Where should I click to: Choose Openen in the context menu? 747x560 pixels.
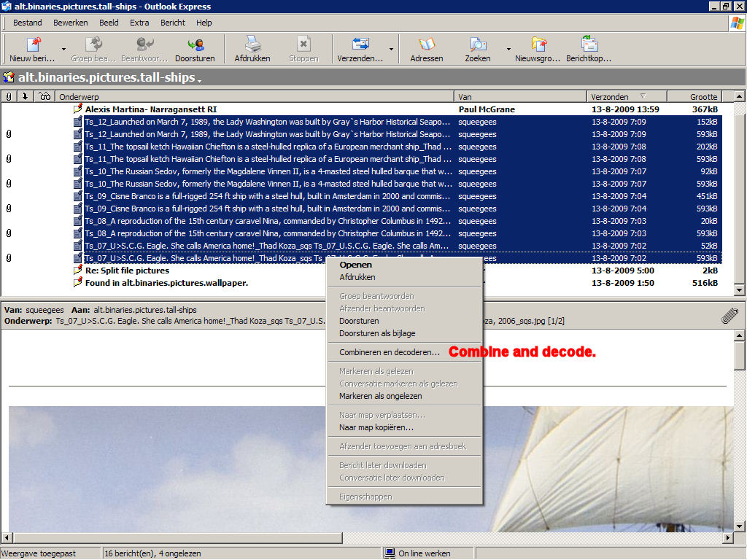click(404, 265)
